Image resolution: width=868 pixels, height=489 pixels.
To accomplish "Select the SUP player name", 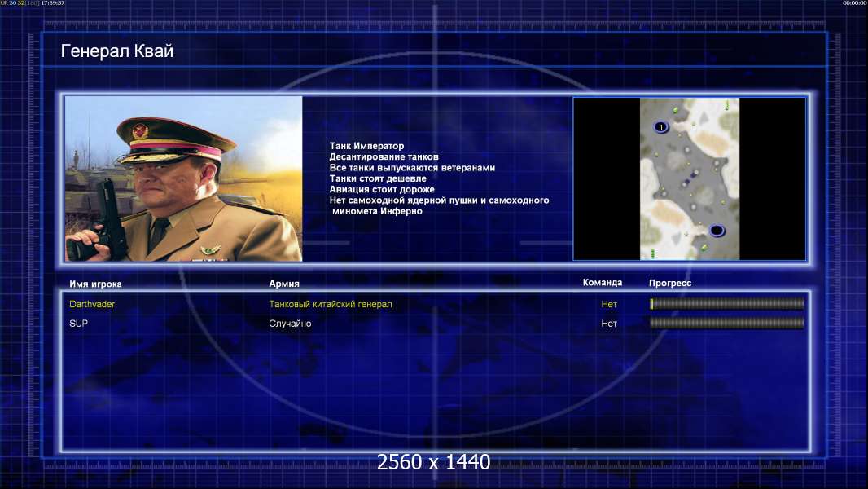I will [78, 324].
